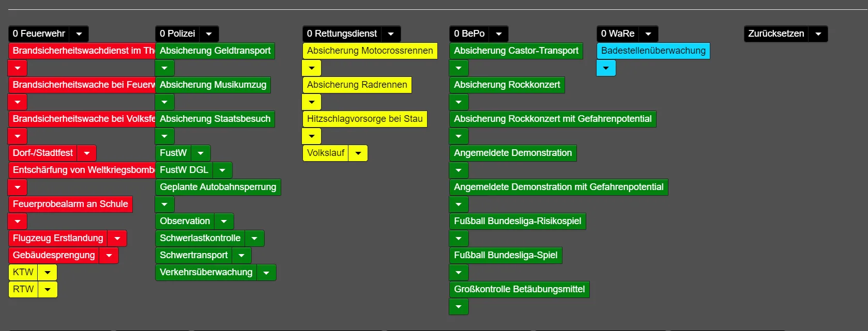Open Flugzeug Erstlandung caret menu
The height and width of the screenshot is (331, 868).
pos(117,239)
